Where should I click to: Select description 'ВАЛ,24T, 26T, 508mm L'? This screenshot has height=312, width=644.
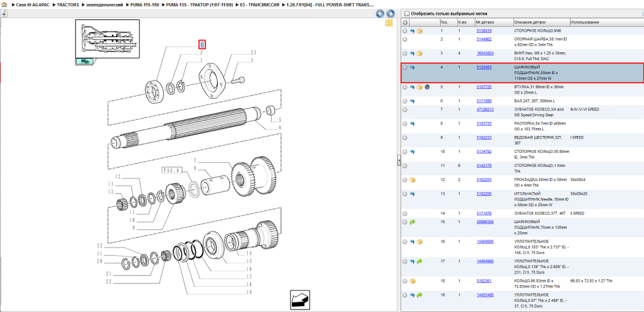(535, 101)
